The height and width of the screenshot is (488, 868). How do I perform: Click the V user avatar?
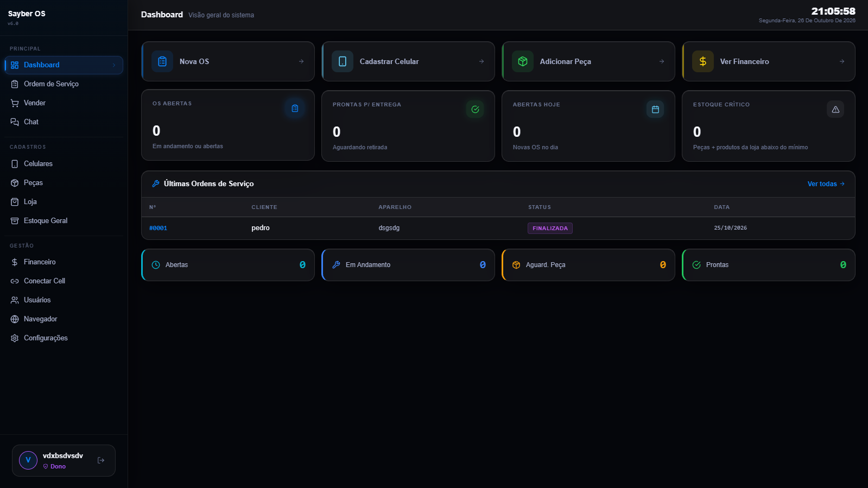(x=28, y=460)
